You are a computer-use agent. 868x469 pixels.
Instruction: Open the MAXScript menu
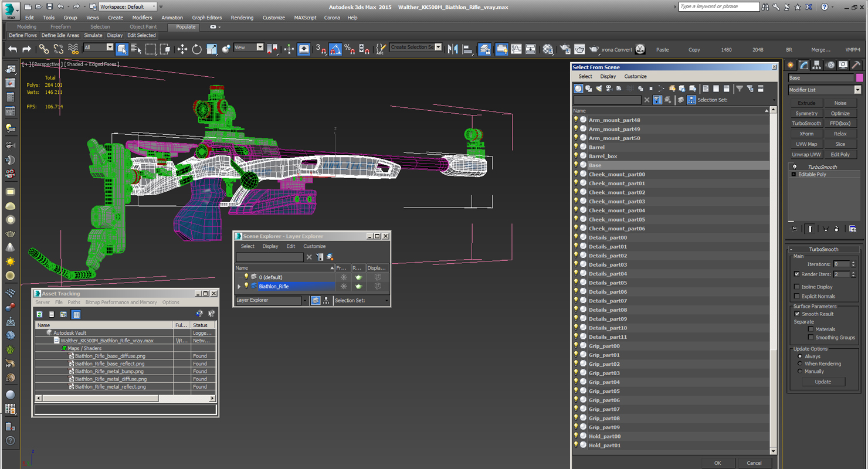click(305, 18)
